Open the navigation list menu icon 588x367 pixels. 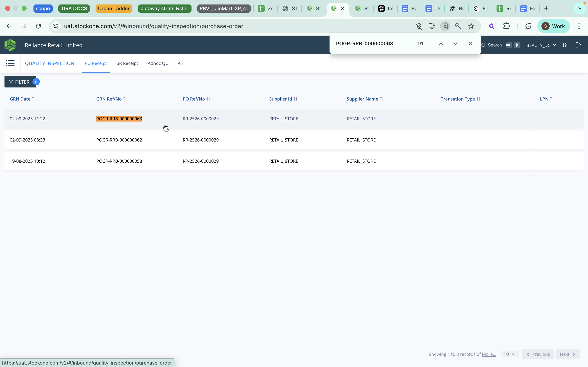coord(10,63)
